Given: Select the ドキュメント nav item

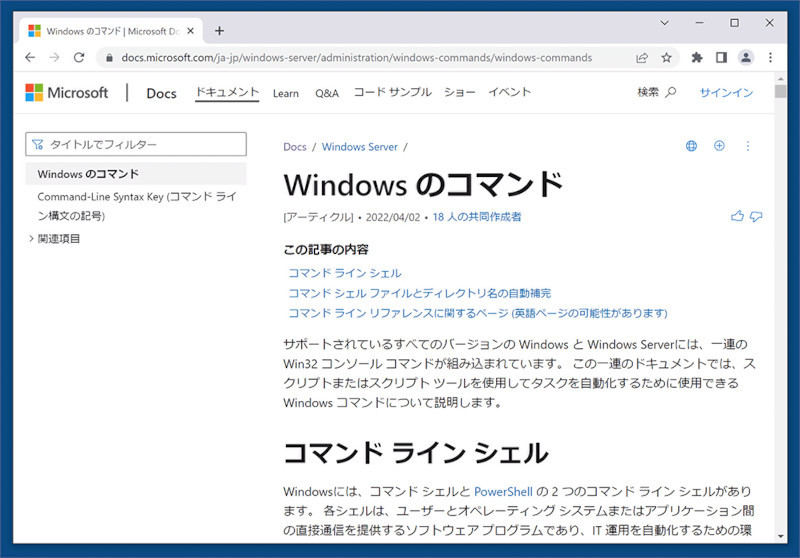Looking at the screenshot, I should (227, 92).
